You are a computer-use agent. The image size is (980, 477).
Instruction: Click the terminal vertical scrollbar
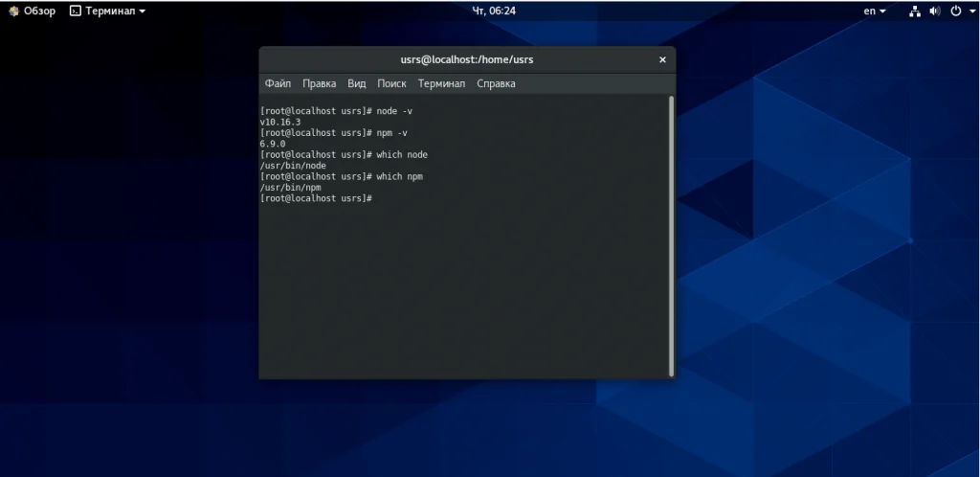point(672,236)
